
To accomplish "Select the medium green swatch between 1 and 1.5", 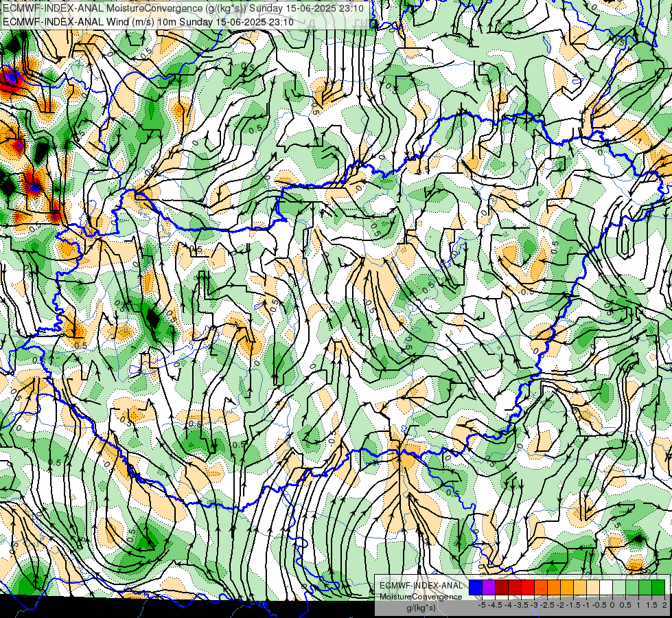I will click(645, 587).
